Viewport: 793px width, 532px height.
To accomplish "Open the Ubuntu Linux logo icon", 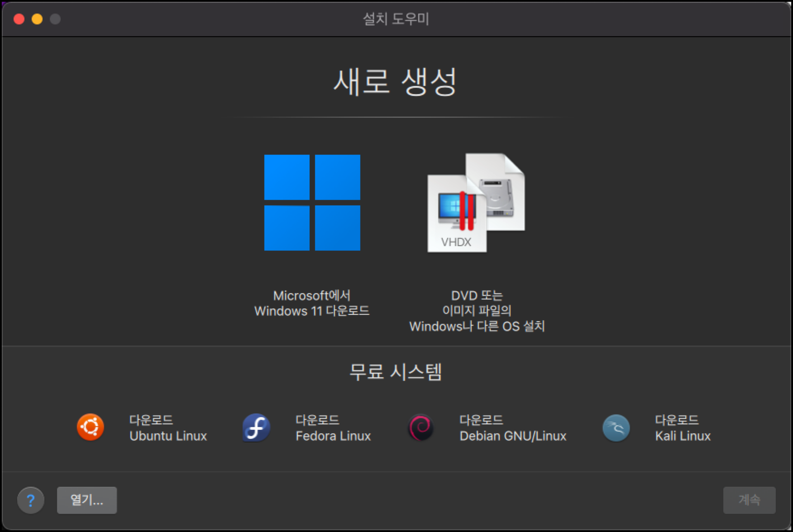I will (91, 427).
